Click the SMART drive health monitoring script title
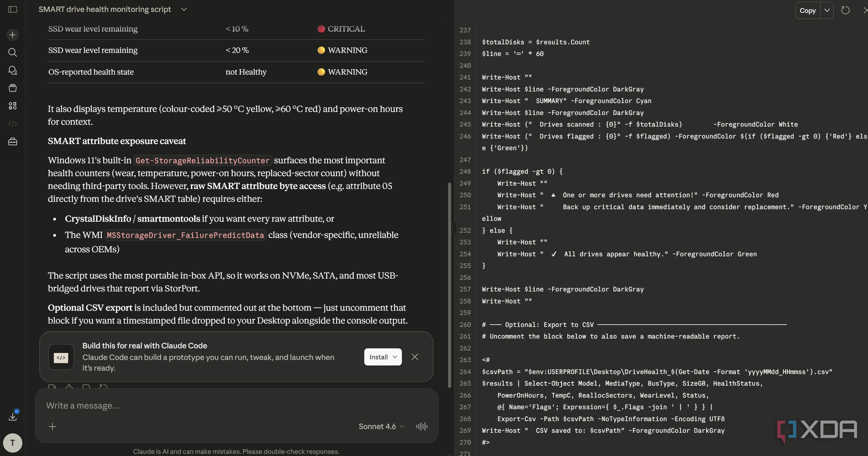The image size is (868, 456). pyautogui.click(x=105, y=9)
